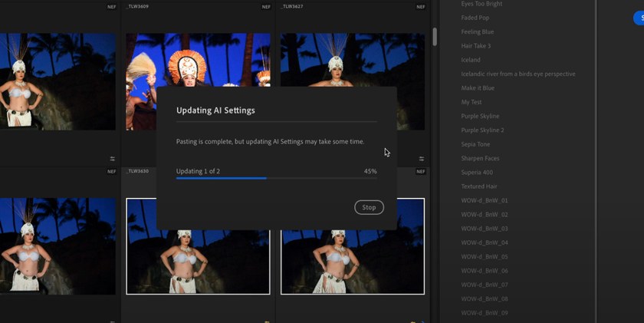Apply the Eyes Too Bright preset
Image resolution: width=644 pixels, height=323 pixels.
pyautogui.click(x=481, y=4)
